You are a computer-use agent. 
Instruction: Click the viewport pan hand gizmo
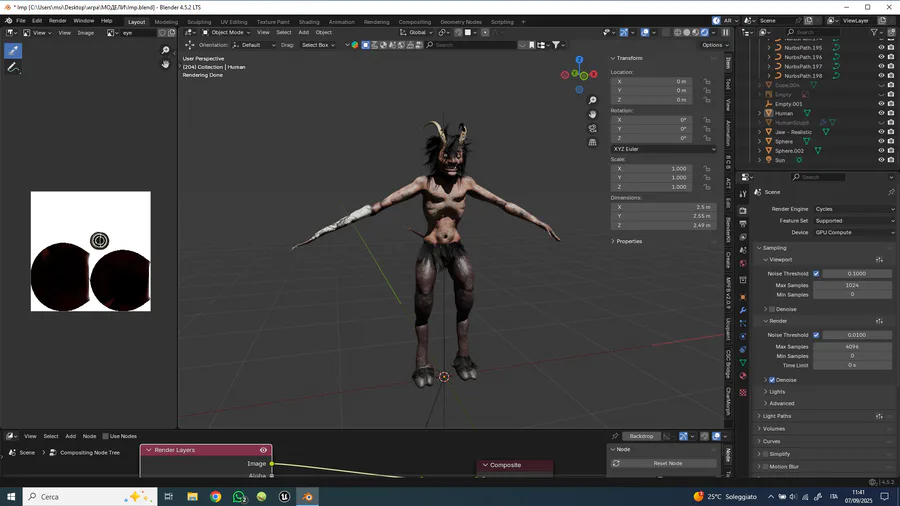(592, 114)
